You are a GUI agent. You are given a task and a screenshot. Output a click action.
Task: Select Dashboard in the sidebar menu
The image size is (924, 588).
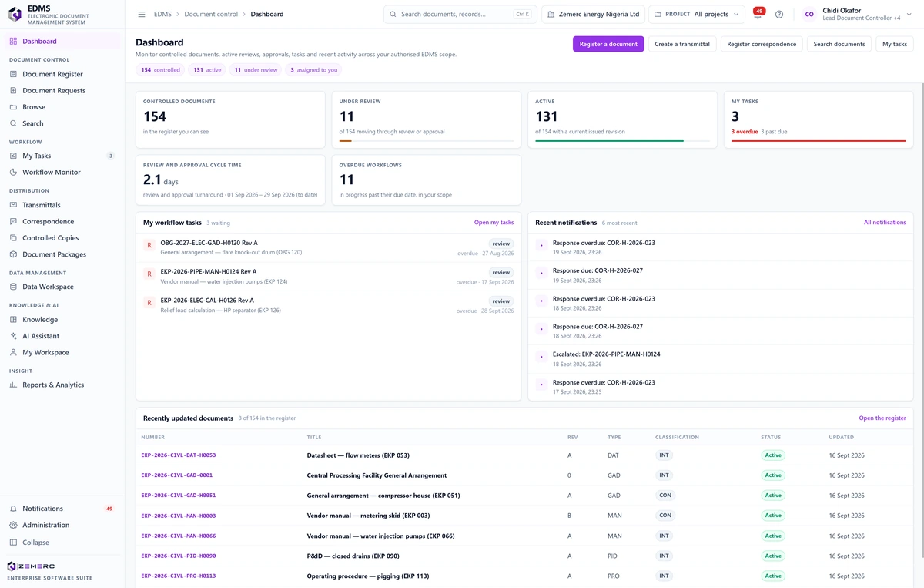[x=62, y=42]
